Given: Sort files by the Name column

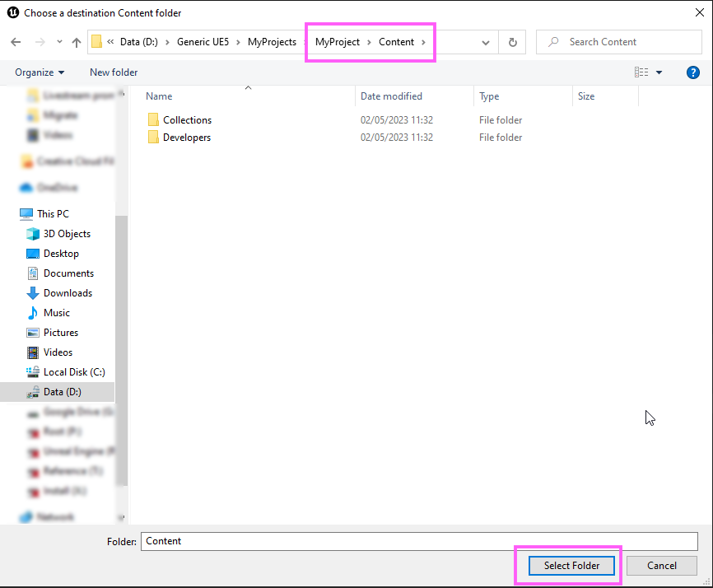Looking at the screenshot, I should 159,96.
